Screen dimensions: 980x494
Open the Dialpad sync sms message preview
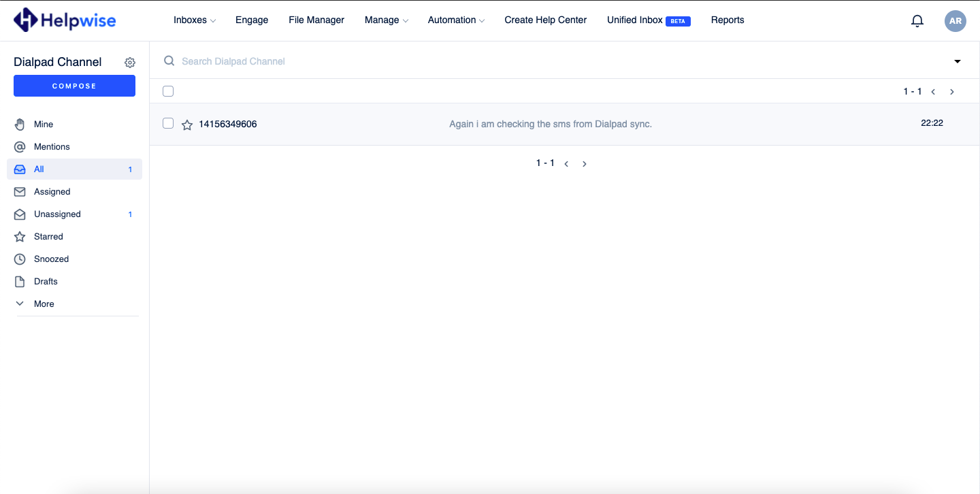coord(551,124)
